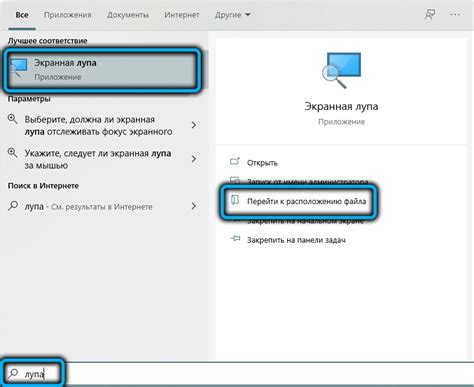
Task: Click the folder icon beside Перейти к расположению файла
Action: point(235,200)
